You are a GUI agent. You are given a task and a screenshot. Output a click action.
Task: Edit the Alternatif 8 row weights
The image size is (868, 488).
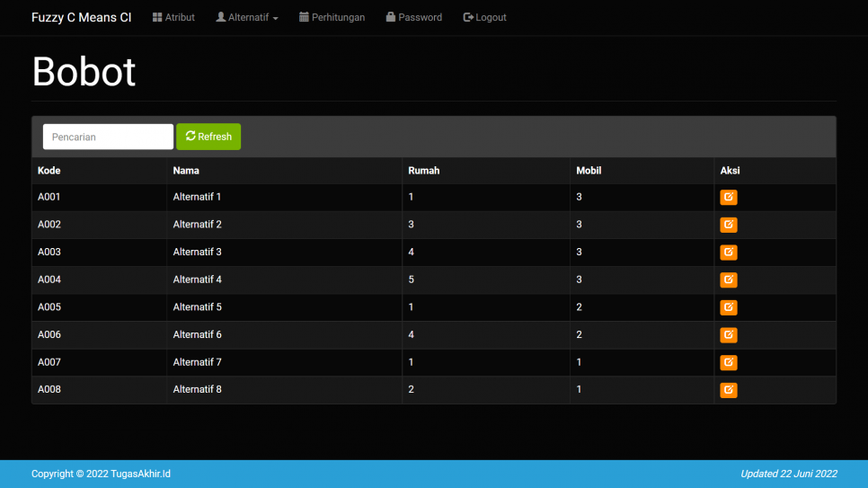(x=729, y=390)
